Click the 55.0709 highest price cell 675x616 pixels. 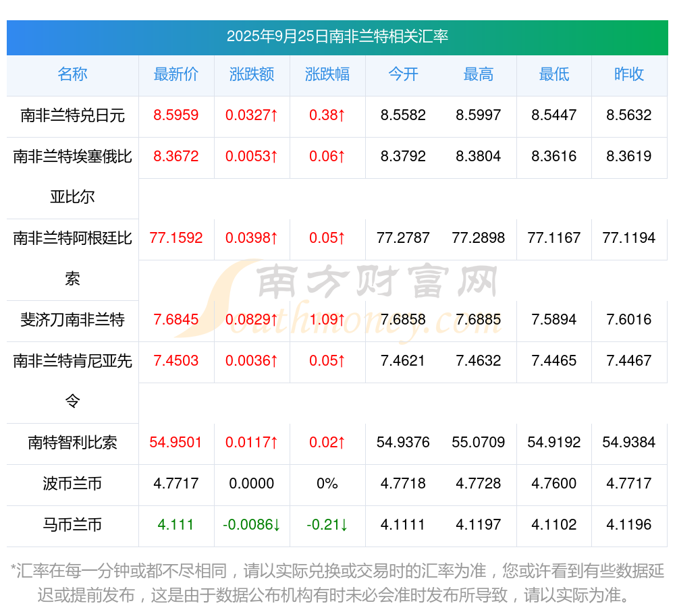[x=479, y=443]
